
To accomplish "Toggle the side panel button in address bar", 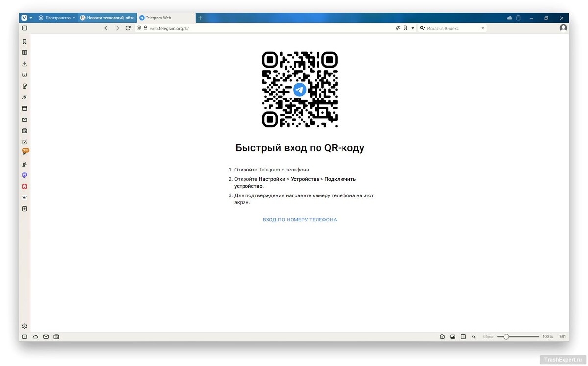I will click(24, 28).
